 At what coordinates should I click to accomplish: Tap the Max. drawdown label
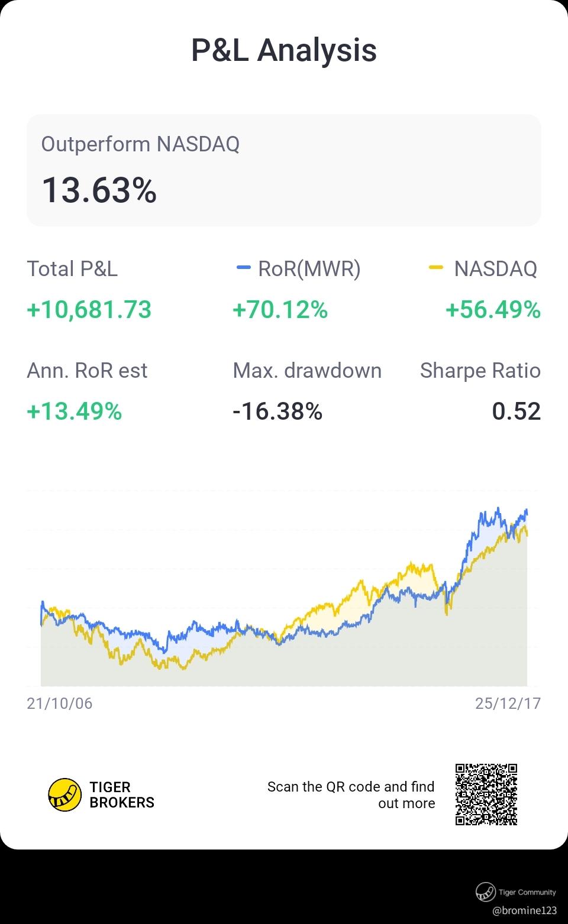307,371
